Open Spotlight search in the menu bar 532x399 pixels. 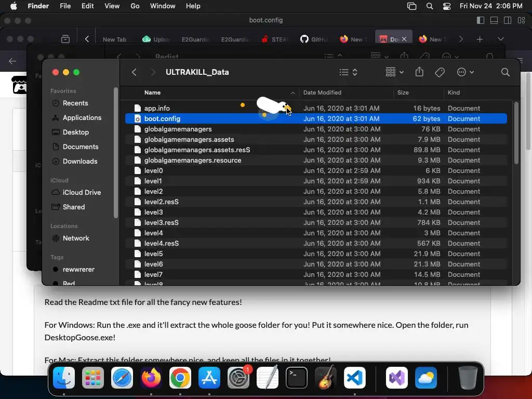coord(430,6)
